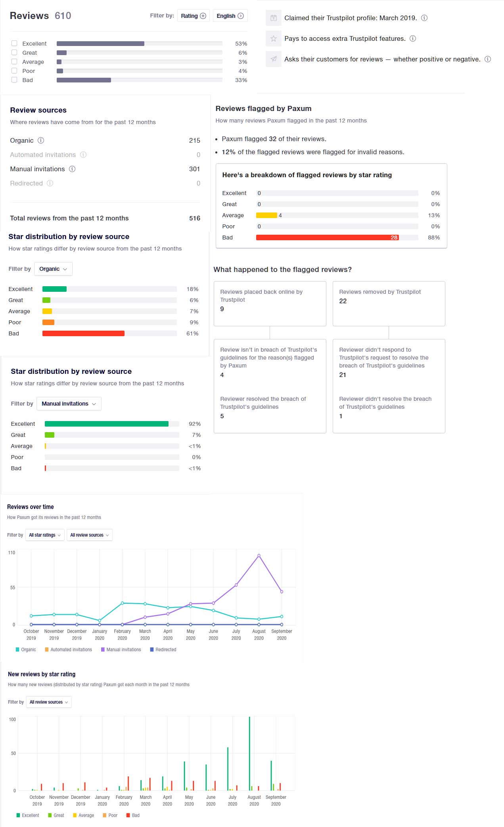Image resolution: width=504 pixels, height=827 pixels.
Task: Toggle the Bad legend item in star rating chart
Action: pos(133,815)
